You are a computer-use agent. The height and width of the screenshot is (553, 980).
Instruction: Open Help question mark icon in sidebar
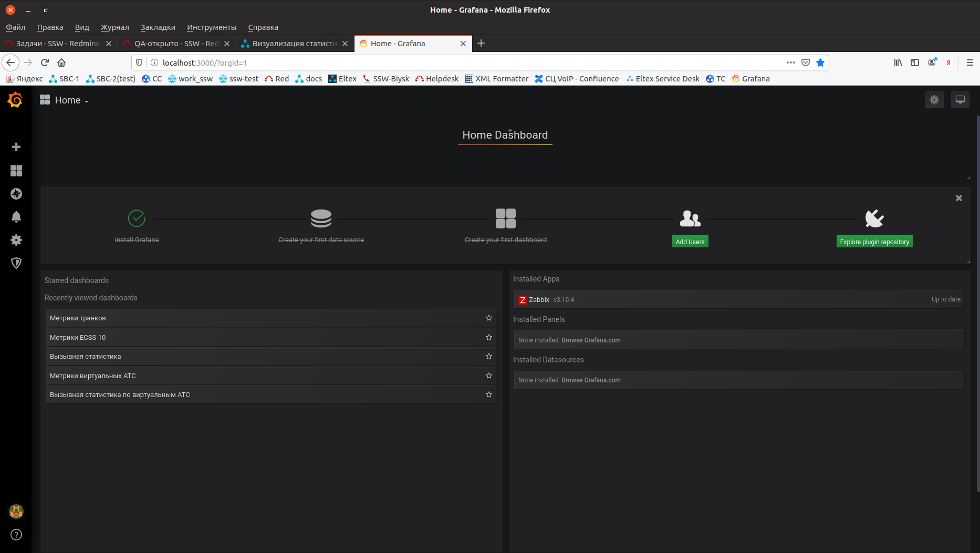16,535
